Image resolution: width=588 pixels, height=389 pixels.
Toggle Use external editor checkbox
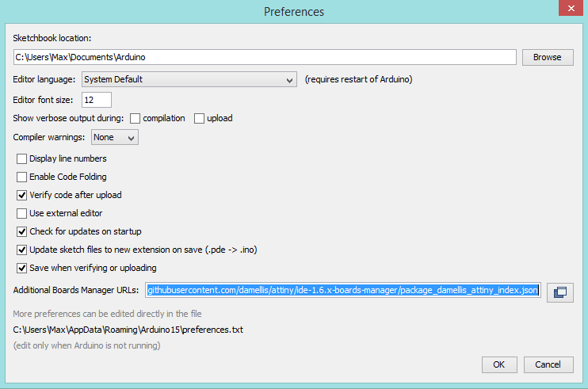(x=22, y=213)
